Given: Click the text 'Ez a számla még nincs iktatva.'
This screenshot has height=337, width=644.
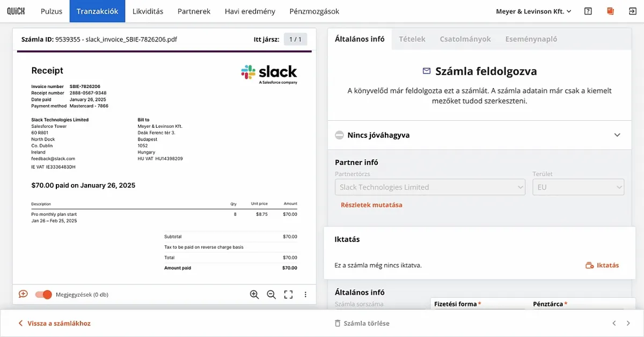Looking at the screenshot, I should click(378, 265).
